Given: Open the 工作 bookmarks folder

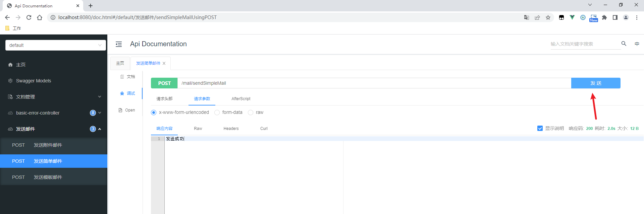Looking at the screenshot, I should (13, 28).
